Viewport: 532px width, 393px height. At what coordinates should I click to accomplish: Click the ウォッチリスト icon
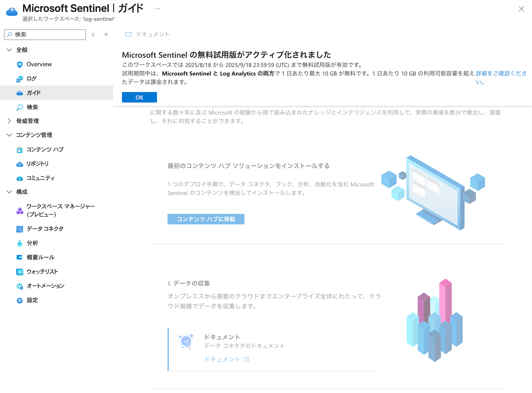click(x=20, y=272)
